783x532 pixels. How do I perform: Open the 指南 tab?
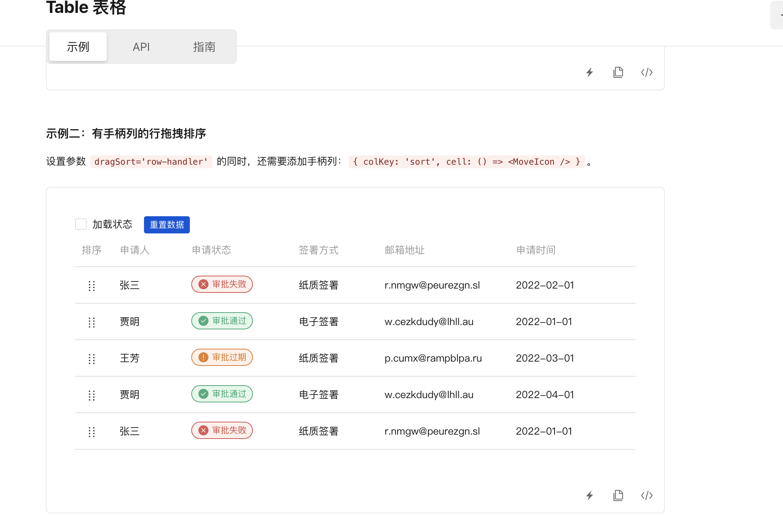pyautogui.click(x=203, y=47)
